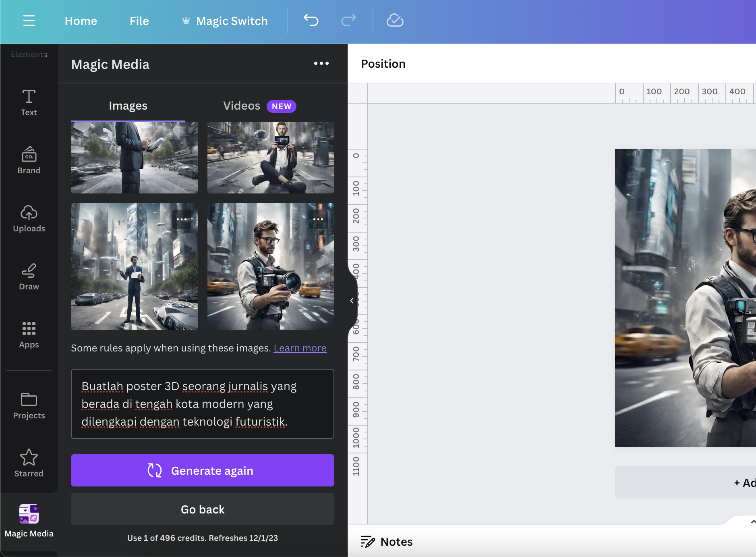Click the Learn more link
The image size is (756, 557).
[300, 348]
